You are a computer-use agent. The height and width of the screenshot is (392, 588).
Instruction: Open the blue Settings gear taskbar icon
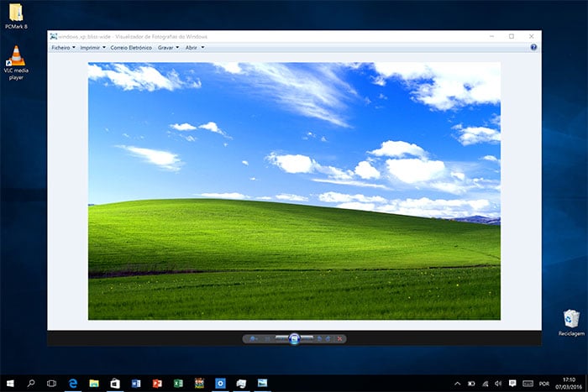click(x=220, y=383)
